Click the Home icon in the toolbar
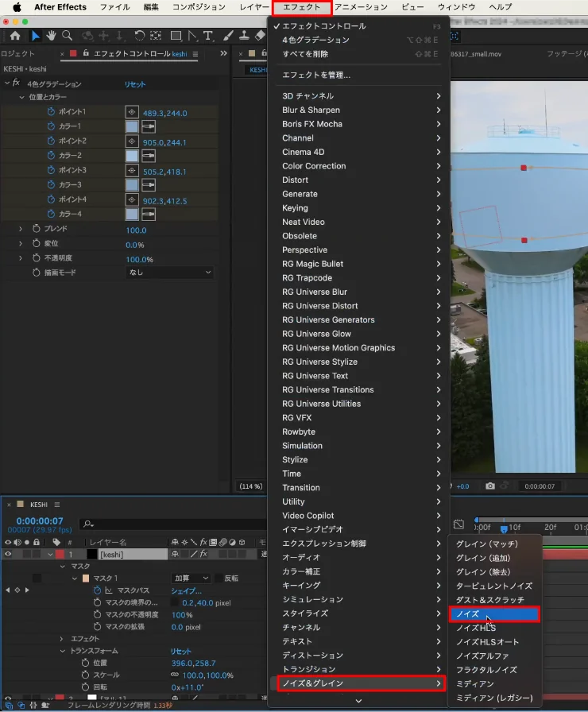The width and height of the screenshot is (588, 712). pos(15,36)
